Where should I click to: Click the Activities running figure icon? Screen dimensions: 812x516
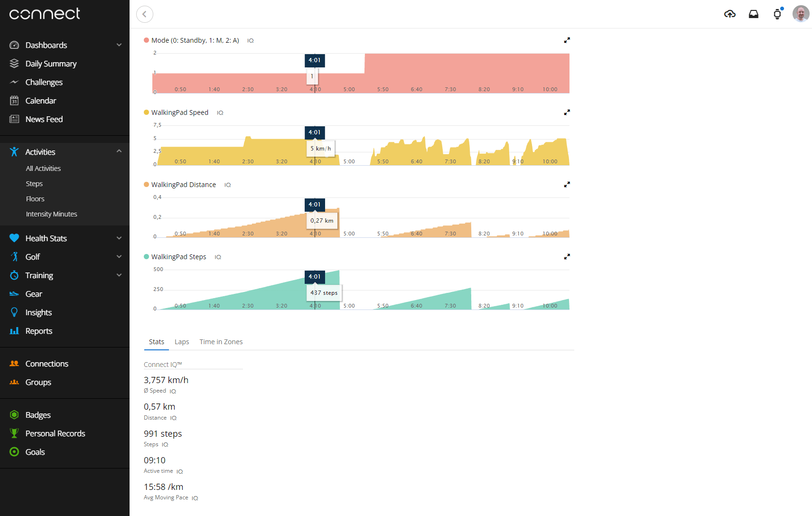(14, 152)
